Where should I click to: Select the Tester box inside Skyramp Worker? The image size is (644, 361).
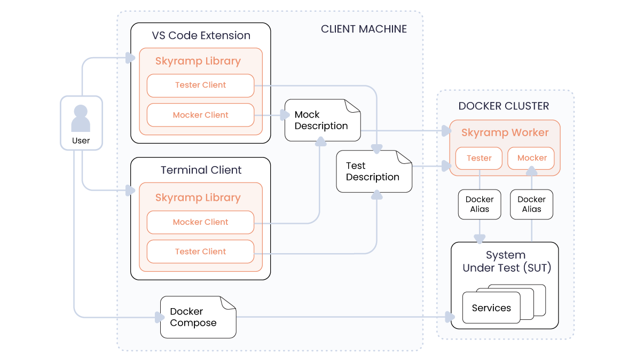tap(478, 158)
